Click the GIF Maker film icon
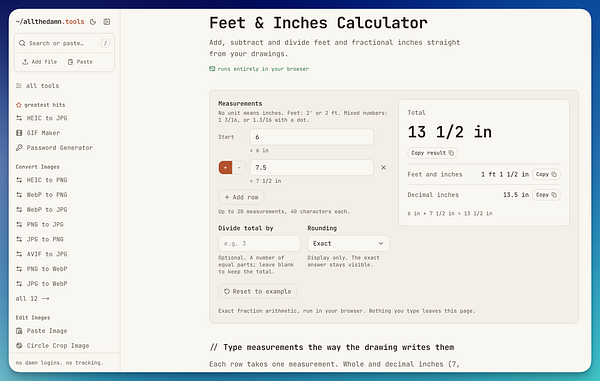The width and height of the screenshot is (600, 381). [x=19, y=133]
